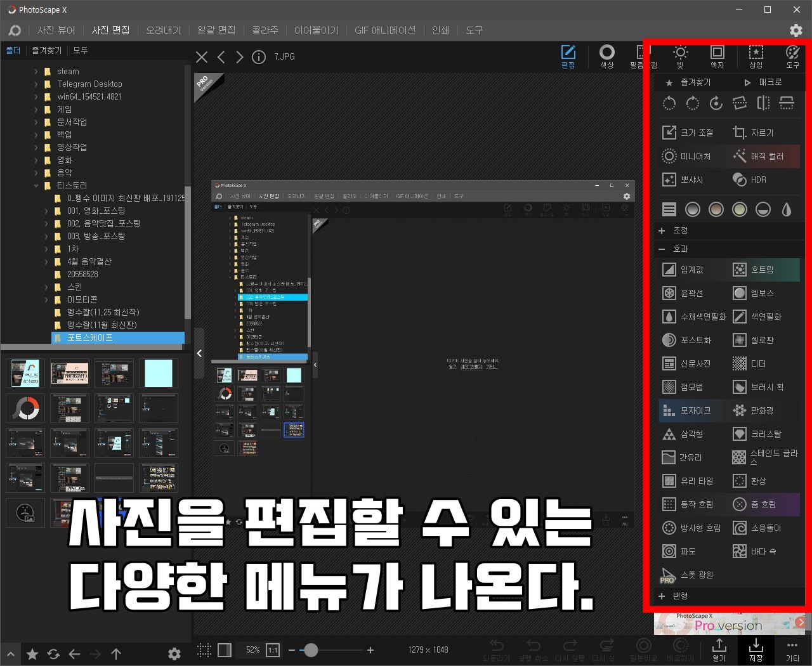
Task: Go to next image arrow
Action: tap(240, 57)
